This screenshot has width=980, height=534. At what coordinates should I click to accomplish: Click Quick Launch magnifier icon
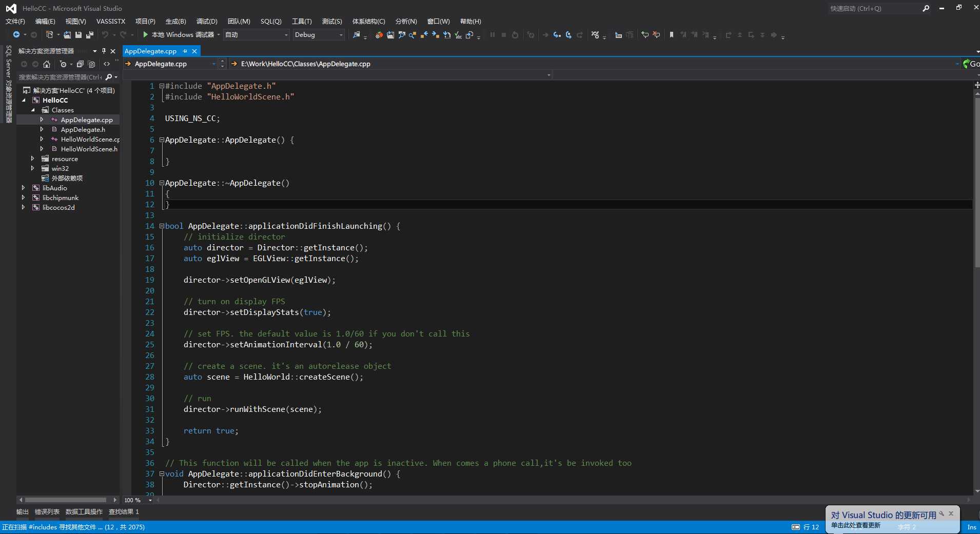tap(926, 8)
